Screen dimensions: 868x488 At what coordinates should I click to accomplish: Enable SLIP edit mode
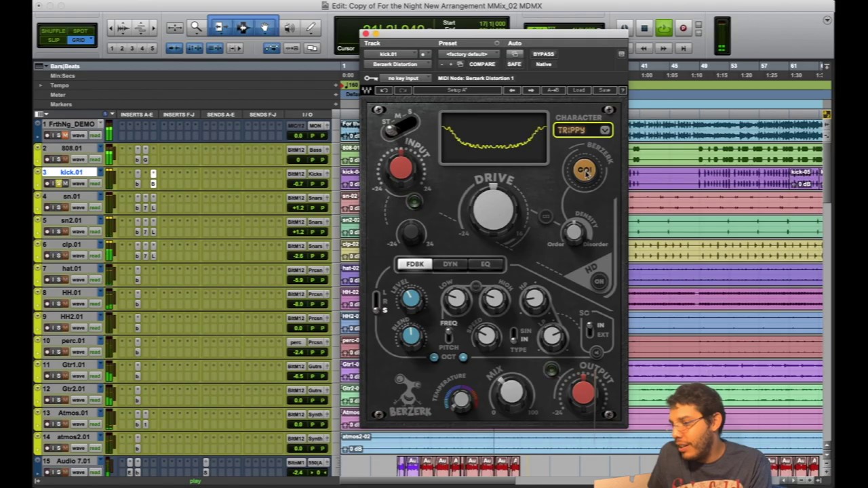pos(54,40)
